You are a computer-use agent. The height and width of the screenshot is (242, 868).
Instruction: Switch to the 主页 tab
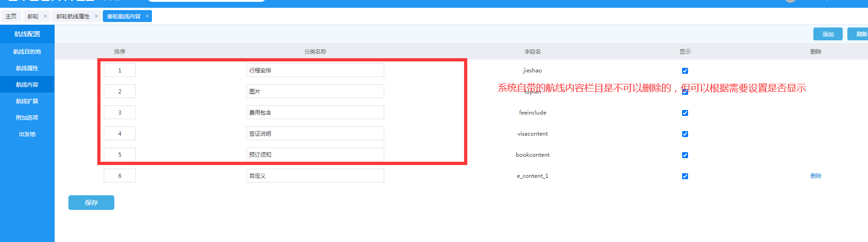(x=11, y=16)
